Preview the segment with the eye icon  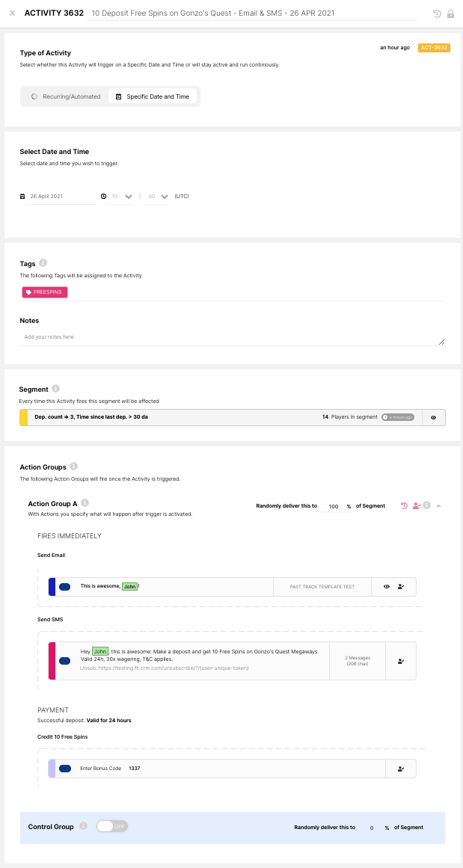click(x=433, y=417)
